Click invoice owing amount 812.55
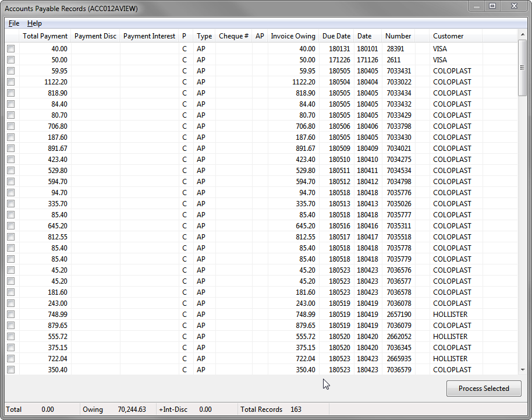Viewport: 532px width, 420px height. 306,237
